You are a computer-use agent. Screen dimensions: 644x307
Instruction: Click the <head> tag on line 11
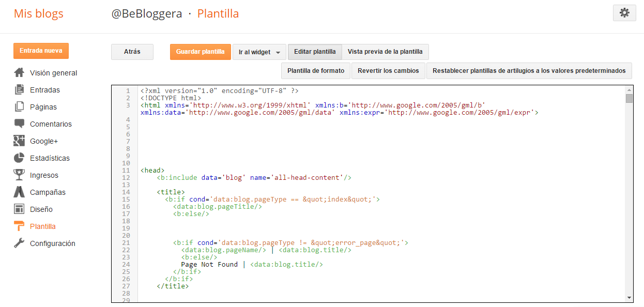click(x=152, y=170)
